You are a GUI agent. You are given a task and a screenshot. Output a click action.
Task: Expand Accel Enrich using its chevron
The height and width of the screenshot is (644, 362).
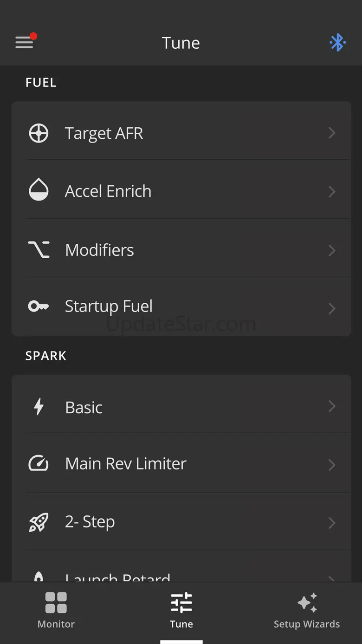pos(331,191)
